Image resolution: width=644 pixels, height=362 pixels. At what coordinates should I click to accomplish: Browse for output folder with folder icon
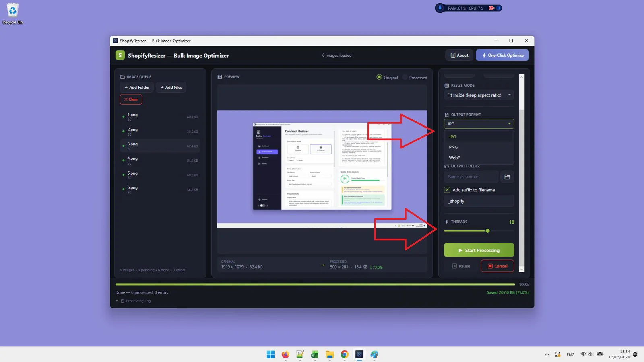[x=507, y=177]
